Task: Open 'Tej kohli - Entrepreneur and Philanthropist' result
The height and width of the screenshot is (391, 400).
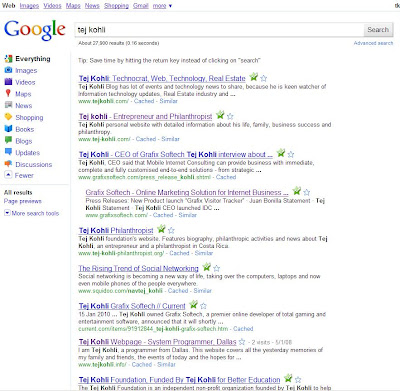Action: pyautogui.click(x=145, y=116)
